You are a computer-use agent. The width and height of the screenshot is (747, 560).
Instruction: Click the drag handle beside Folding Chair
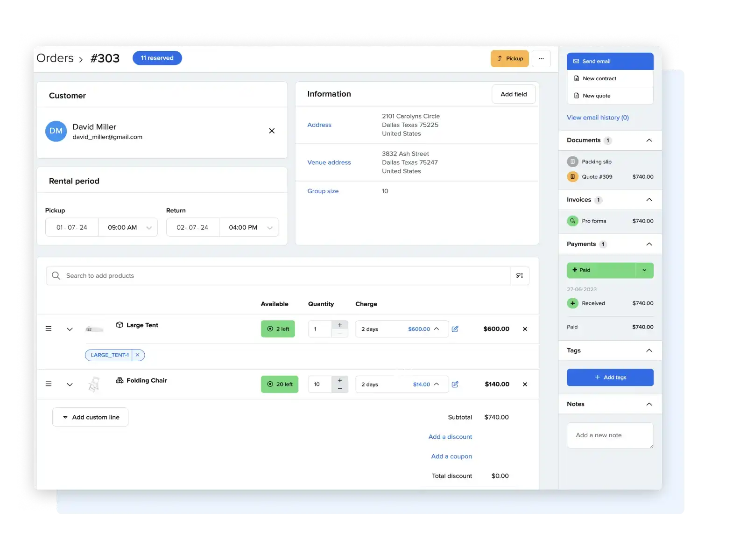click(x=49, y=384)
